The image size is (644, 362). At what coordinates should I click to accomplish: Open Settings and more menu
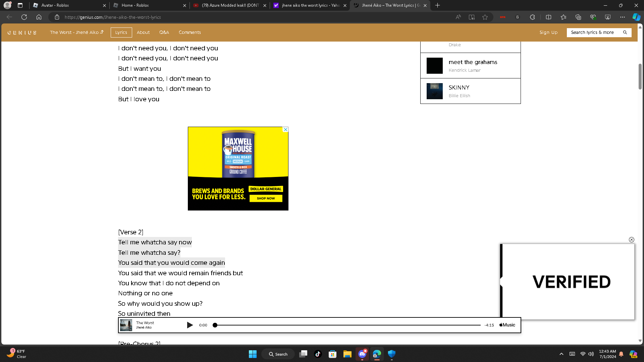[x=623, y=17]
